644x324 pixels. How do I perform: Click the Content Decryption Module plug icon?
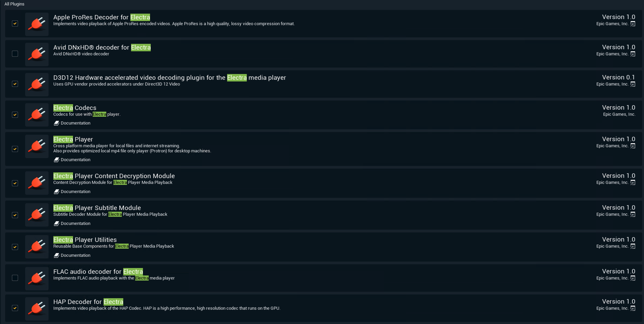tap(37, 183)
